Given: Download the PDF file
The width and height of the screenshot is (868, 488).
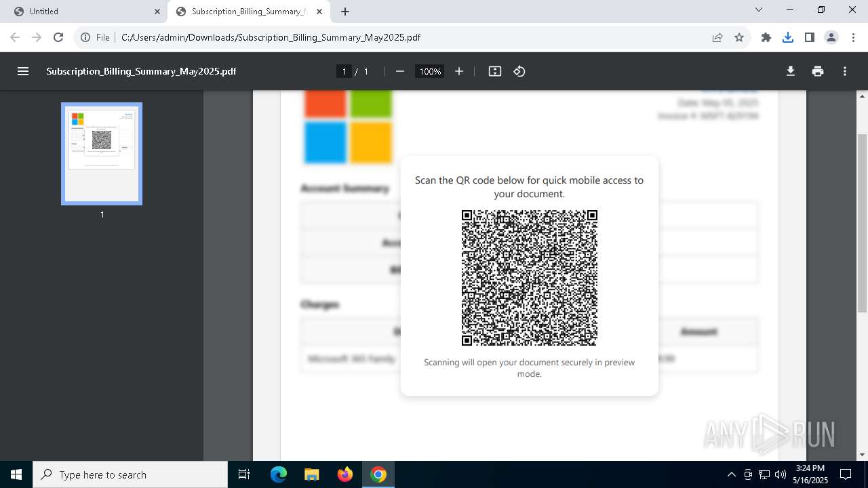Looking at the screenshot, I should (x=791, y=71).
